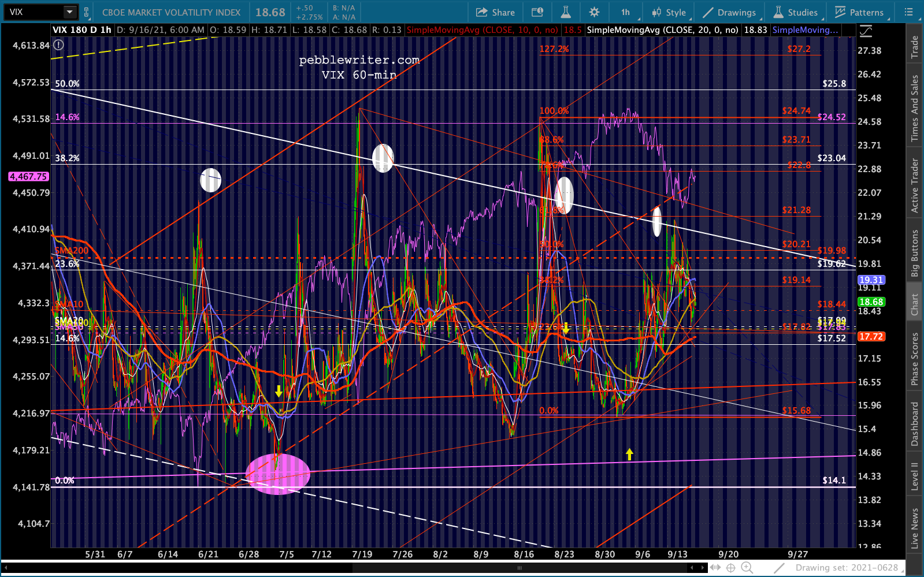Viewport: 924px width, 577px height.
Task: Toggle the price axis scale icon
Action: [x=866, y=31]
